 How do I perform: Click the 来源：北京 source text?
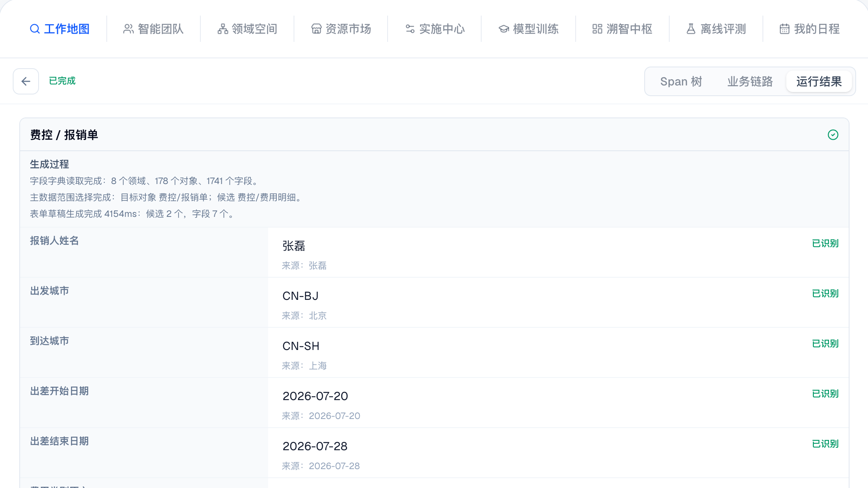304,316
